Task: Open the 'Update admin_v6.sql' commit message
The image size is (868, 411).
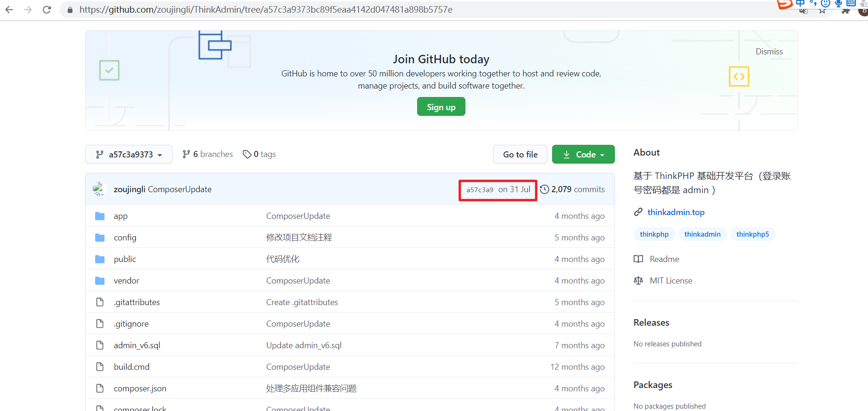Action: click(x=304, y=345)
